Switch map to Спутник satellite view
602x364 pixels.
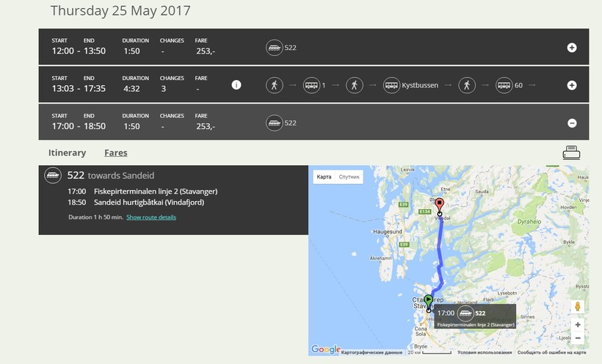(349, 177)
